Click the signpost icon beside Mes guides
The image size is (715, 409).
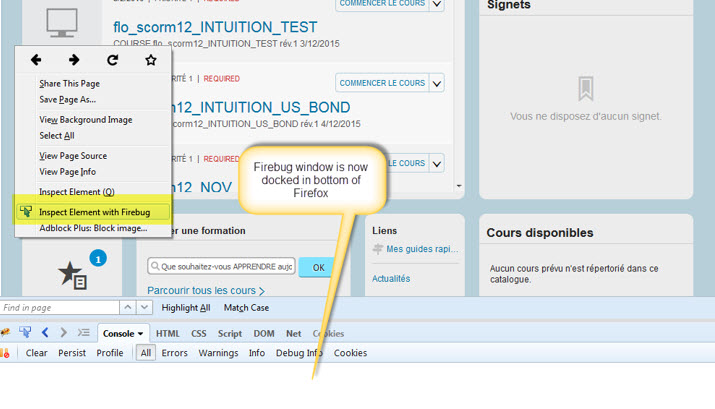pos(378,249)
